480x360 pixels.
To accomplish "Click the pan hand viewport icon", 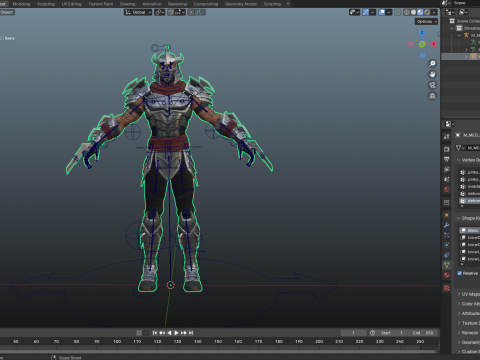I will tap(432, 74).
